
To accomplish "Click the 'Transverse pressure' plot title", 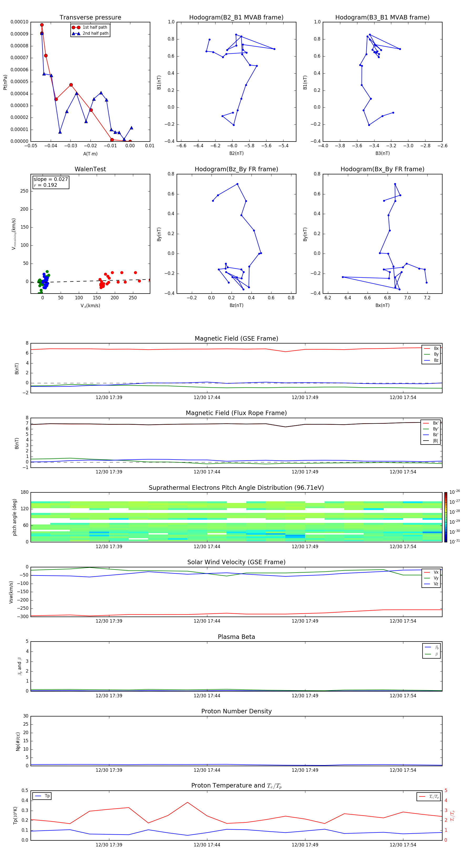I will click(x=90, y=18).
